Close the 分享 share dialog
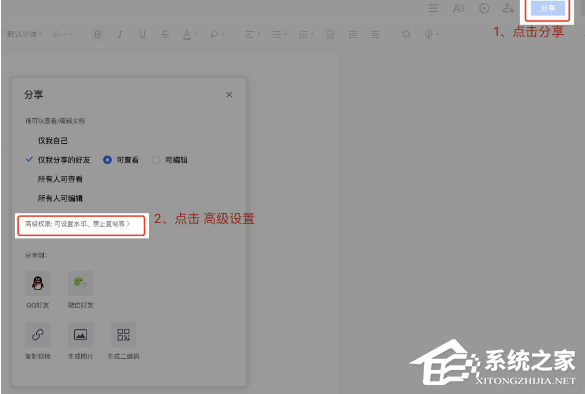585x394 pixels. point(229,95)
